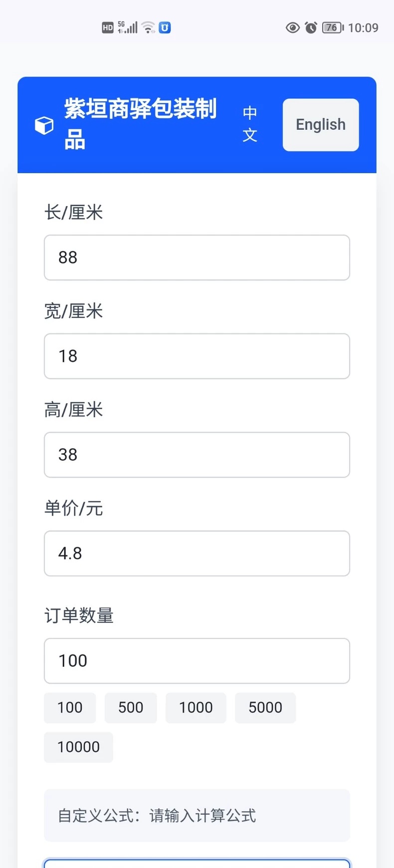Focus the 高/厘米 height input field
This screenshot has width=394, height=868.
point(197,455)
